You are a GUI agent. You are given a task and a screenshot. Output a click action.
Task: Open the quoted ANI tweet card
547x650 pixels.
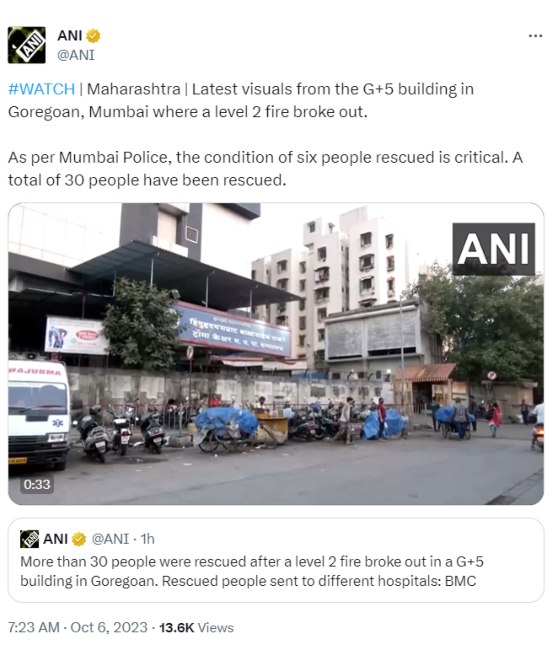[x=276, y=560]
